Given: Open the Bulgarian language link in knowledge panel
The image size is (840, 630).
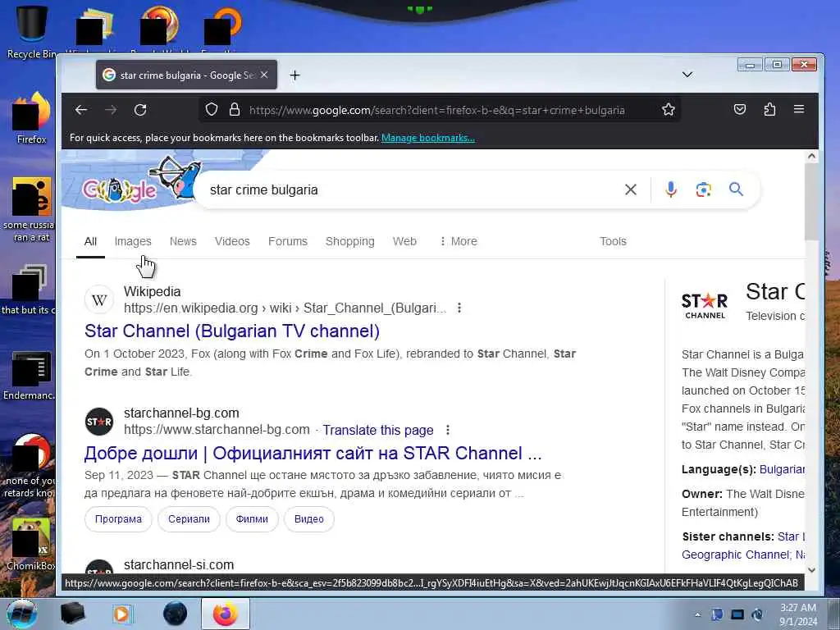Looking at the screenshot, I should (782, 469).
